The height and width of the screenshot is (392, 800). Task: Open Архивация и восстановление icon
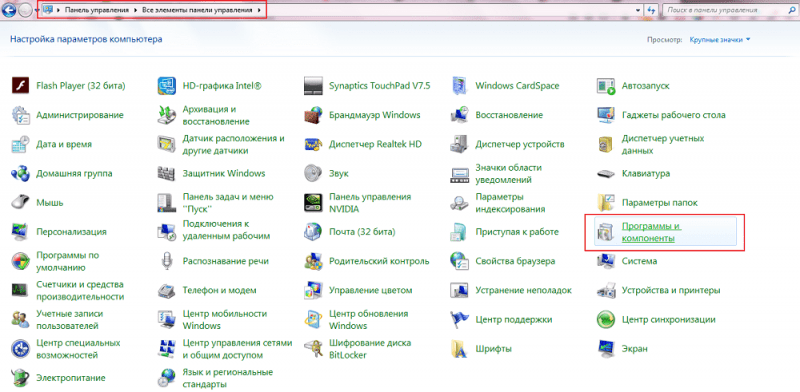166,115
